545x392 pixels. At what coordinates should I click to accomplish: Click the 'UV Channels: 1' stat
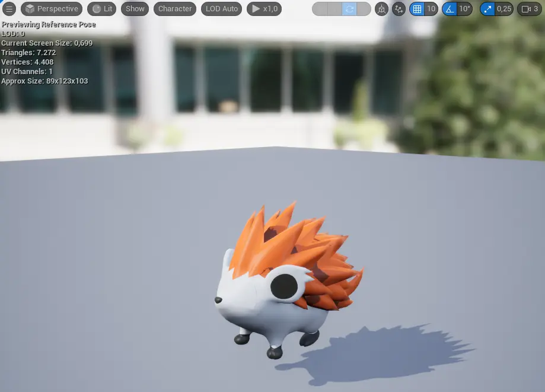[x=27, y=72]
